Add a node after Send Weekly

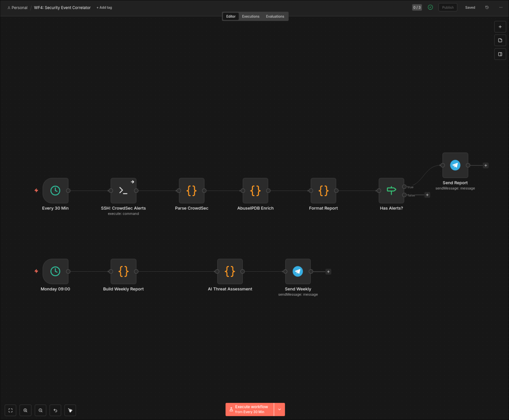328,272
